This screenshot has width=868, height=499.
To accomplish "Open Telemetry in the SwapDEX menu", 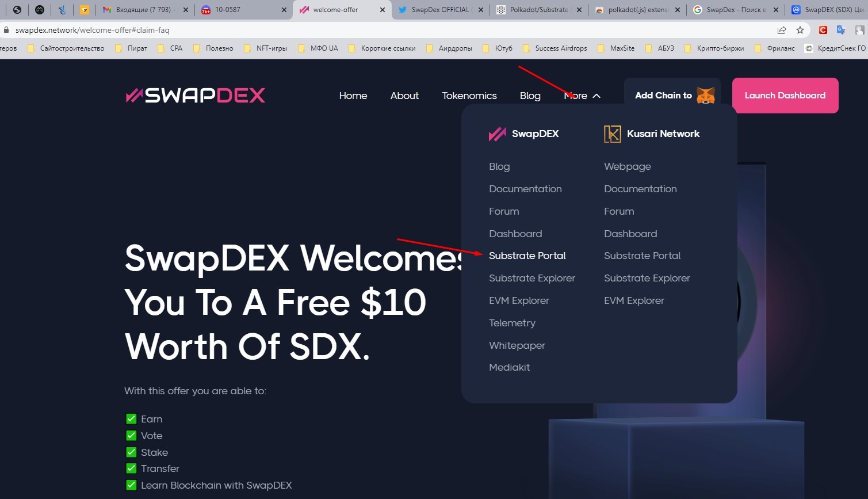I will pos(512,323).
